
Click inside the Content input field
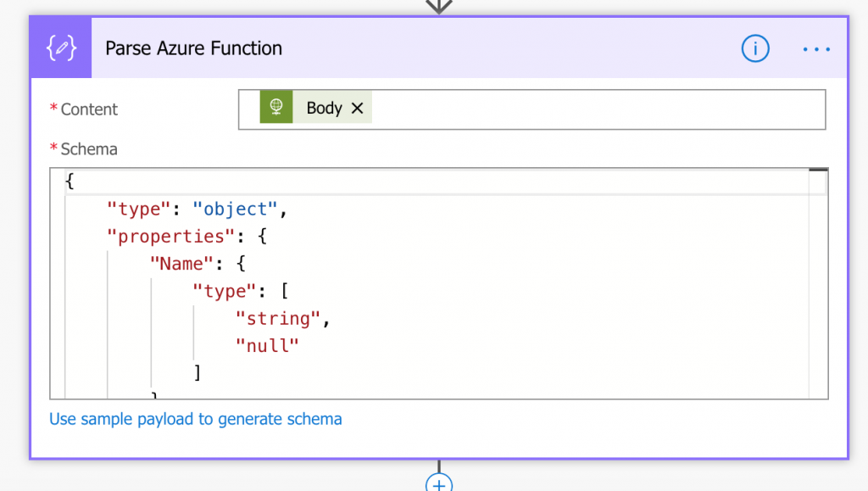click(532, 109)
